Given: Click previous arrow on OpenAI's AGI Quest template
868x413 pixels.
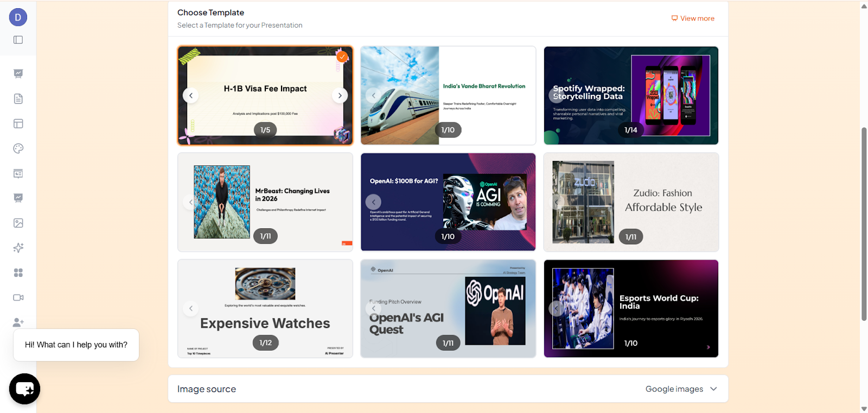Looking at the screenshot, I should [373, 308].
